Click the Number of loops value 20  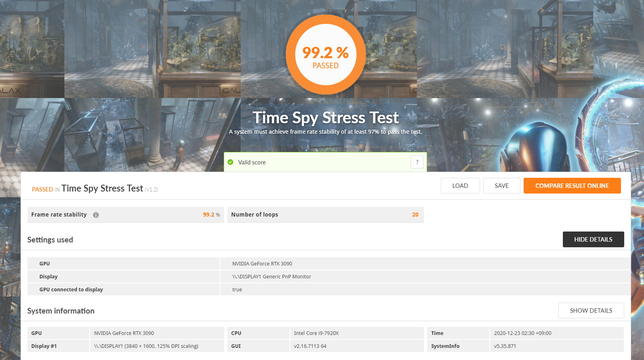[x=415, y=215]
